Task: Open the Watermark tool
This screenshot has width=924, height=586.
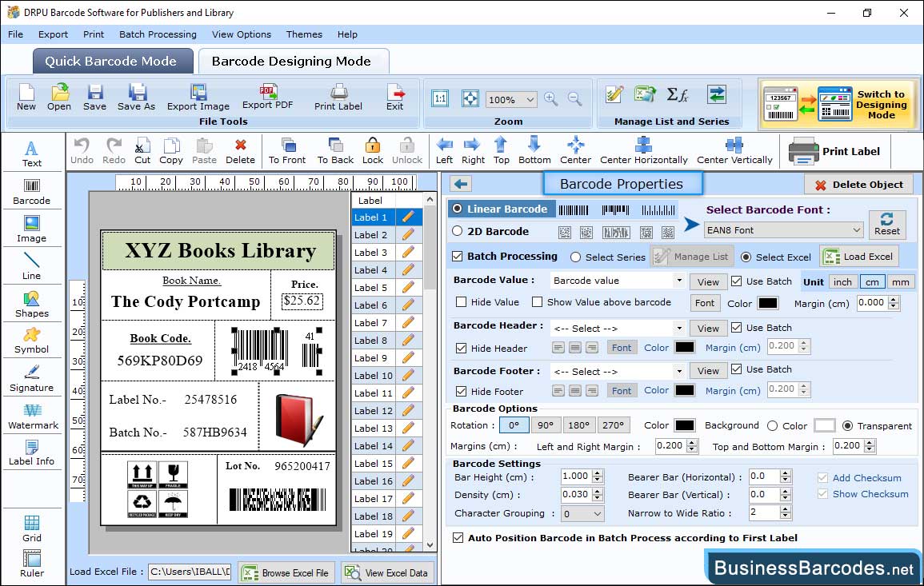Action: pos(33,417)
